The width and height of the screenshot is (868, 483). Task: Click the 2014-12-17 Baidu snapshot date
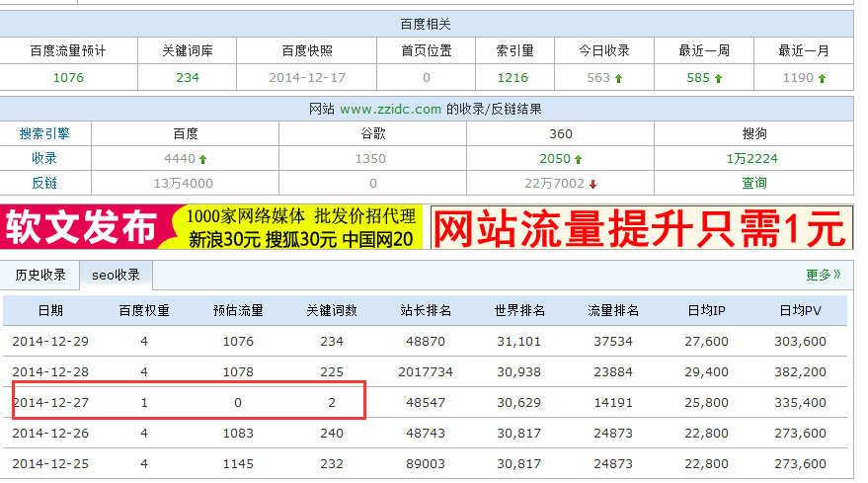pyautogui.click(x=306, y=77)
